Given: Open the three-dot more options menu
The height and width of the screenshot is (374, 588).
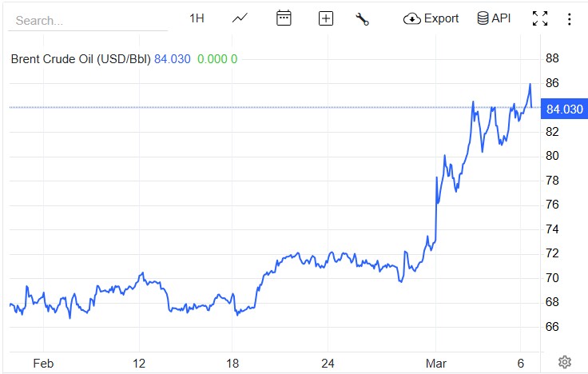Looking at the screenshot, I should [x=569, y=18].
